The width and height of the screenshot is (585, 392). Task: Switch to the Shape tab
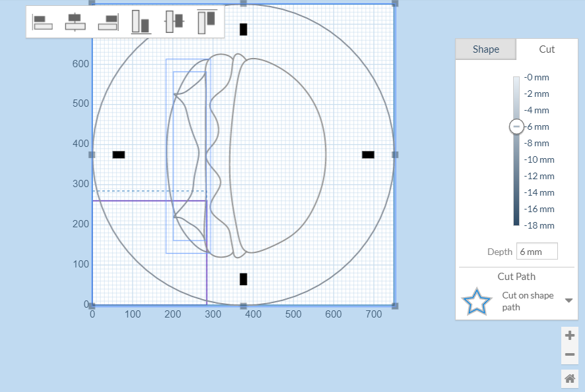[486, 49]
